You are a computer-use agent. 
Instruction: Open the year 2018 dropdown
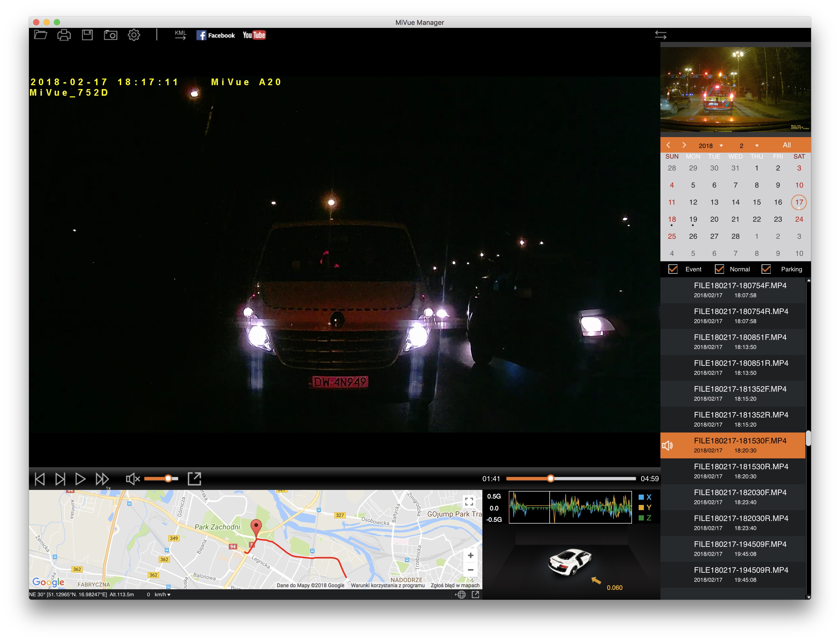click(x=711, y=146)
